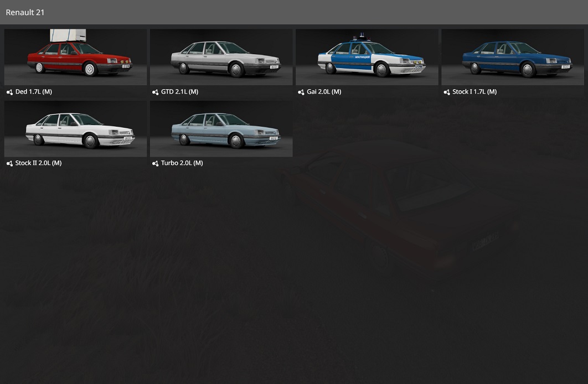
Task: Select the Stock II 2.0L (M) label
Action: (x=38, y=163)
